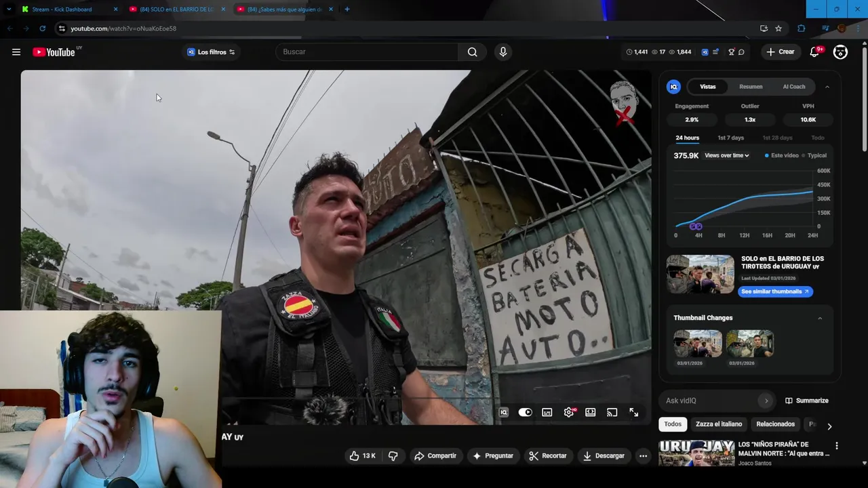Click the vidIQ list icon in header
The height and width of the screenshot is (488, 868).
tap(715, 52)
